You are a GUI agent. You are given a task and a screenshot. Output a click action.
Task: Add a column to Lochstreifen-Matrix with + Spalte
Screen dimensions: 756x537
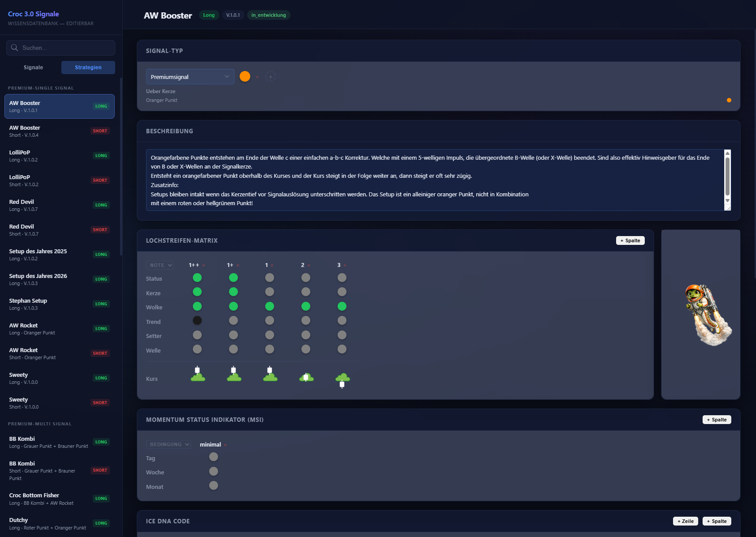pyautogui.click(x=630, y=240)
